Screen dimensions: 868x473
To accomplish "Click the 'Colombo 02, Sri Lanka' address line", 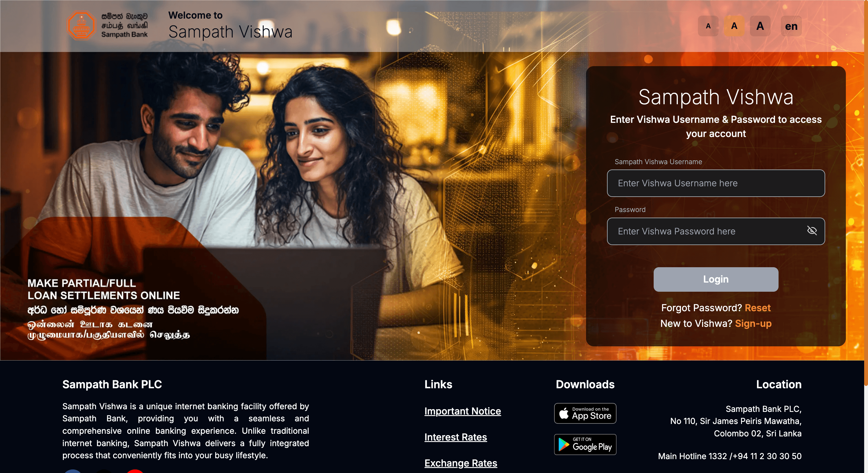I will pyautogui.click(x=758, y=433).
